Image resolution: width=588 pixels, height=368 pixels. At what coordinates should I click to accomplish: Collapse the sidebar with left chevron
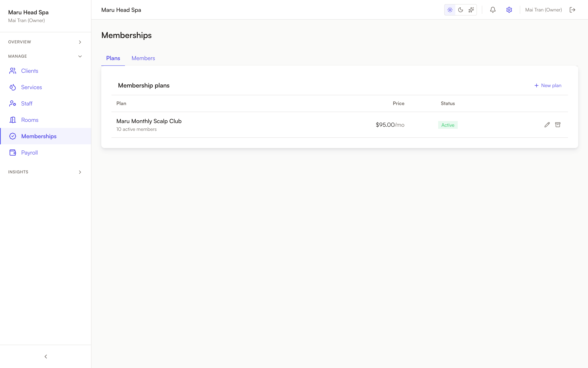coord(46,356)
